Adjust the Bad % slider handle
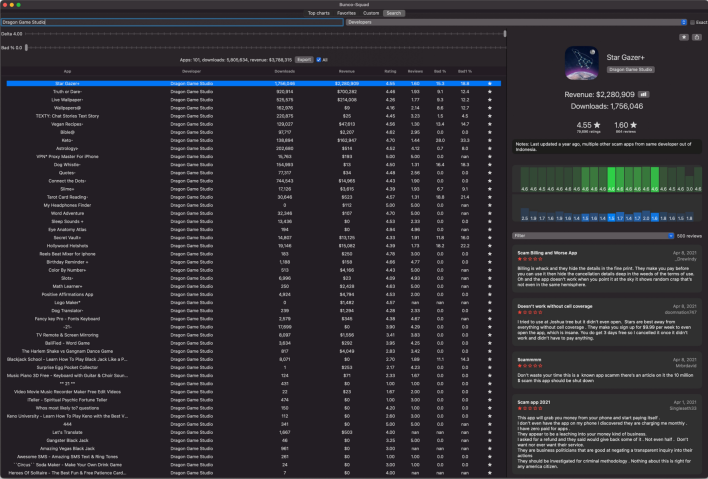Screen dimensions: 708x479 click(26, 47)
